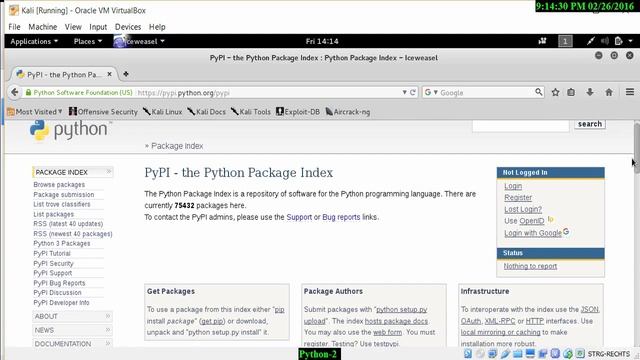Open the VirtualBox Input menu
Screen dimensions: 640x360
(x=98, y=27)
